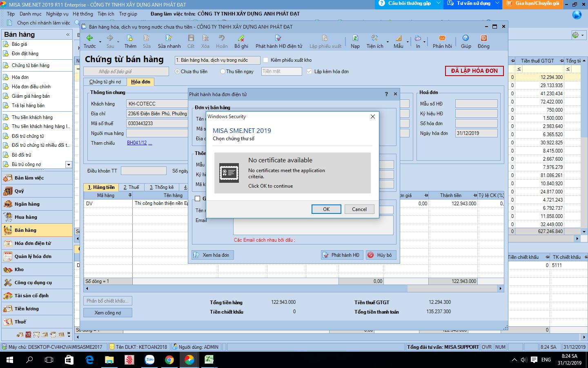Toggle the Lập kèm hóa đơn checkbox

click(309, 72)
